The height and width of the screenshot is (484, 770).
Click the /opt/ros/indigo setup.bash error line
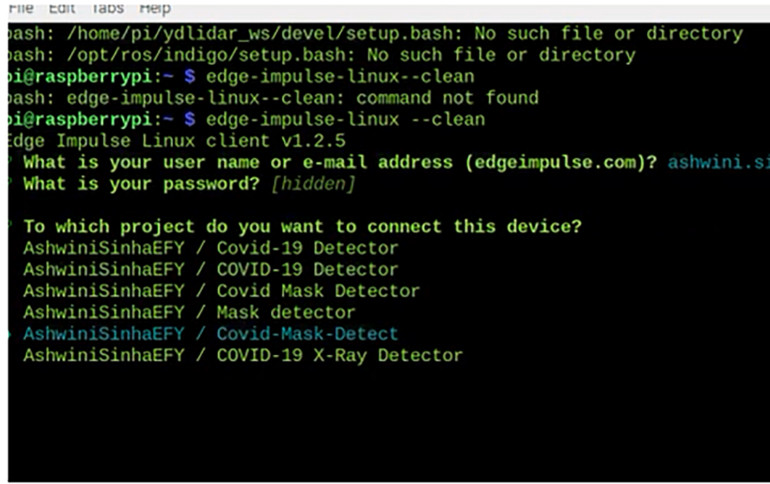[320, 55]
